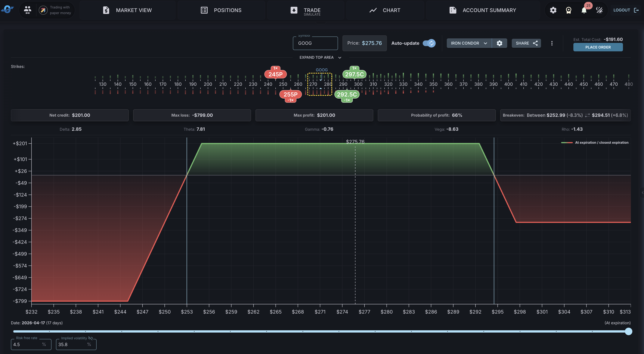Screen dimensions: 644x354
Task: Click the account switch people icon
Action: coord(27,10)
